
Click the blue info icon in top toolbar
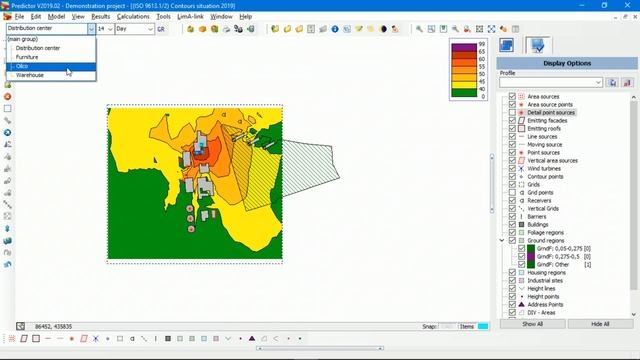pos(335,29)
